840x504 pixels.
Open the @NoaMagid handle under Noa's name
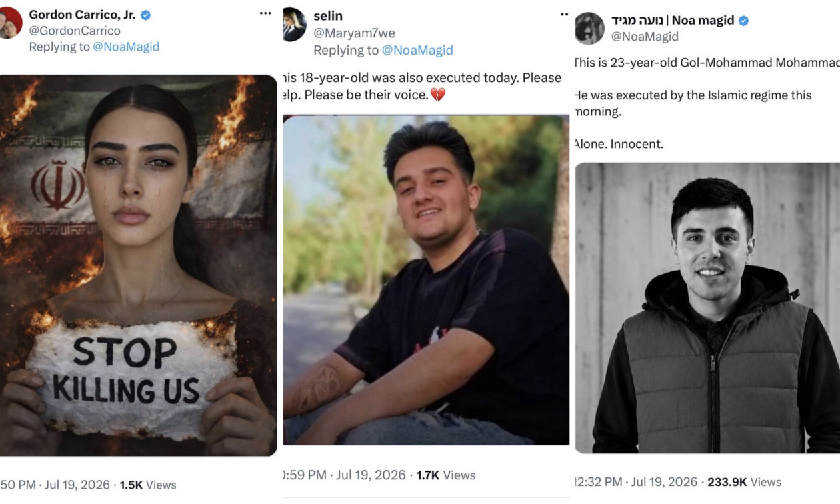645,37
